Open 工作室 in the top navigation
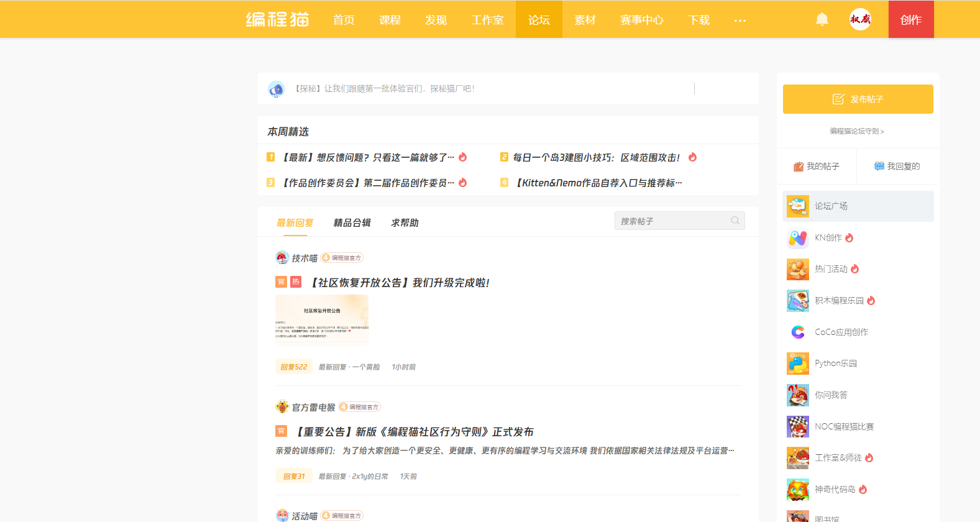The image size is (980, 522). [x=487, y=20]
